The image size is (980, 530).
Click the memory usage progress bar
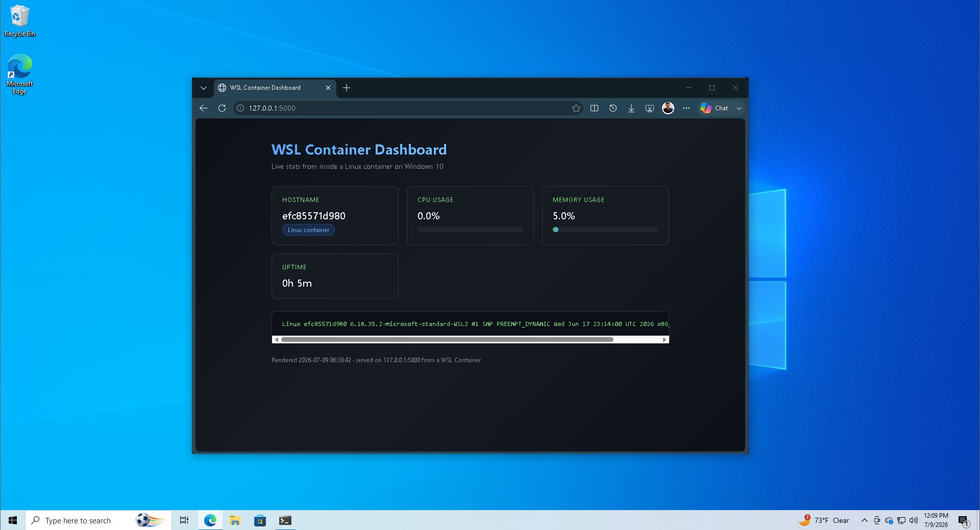[605, 230]
